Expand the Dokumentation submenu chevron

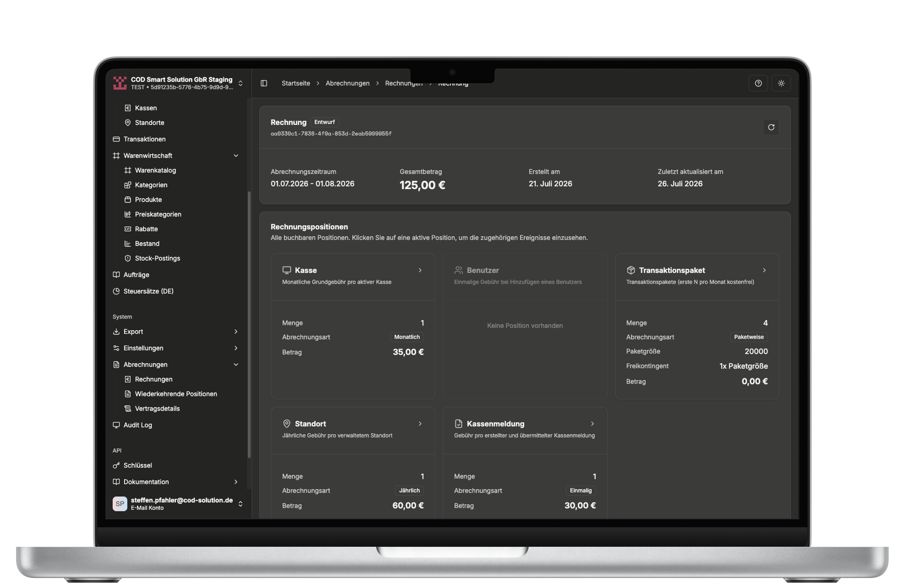(236, 482)
